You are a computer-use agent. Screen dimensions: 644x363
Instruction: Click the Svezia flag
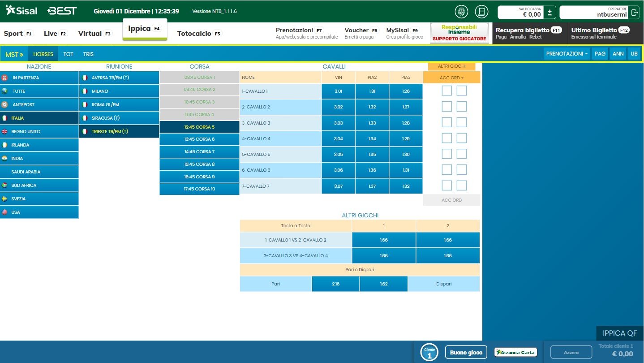(x=4, y=199)
